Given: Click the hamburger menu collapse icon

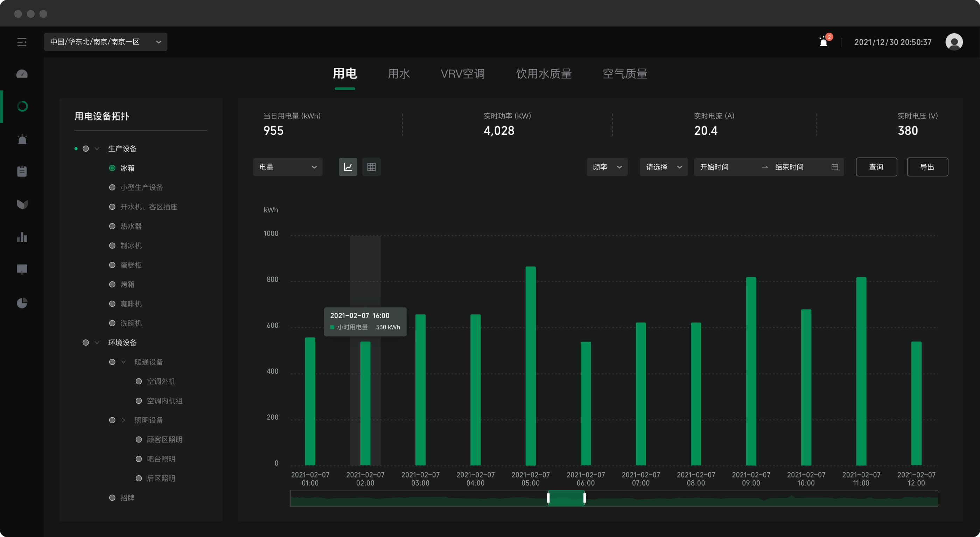Looking at the screenshot, I should click(x=22, y=42).
